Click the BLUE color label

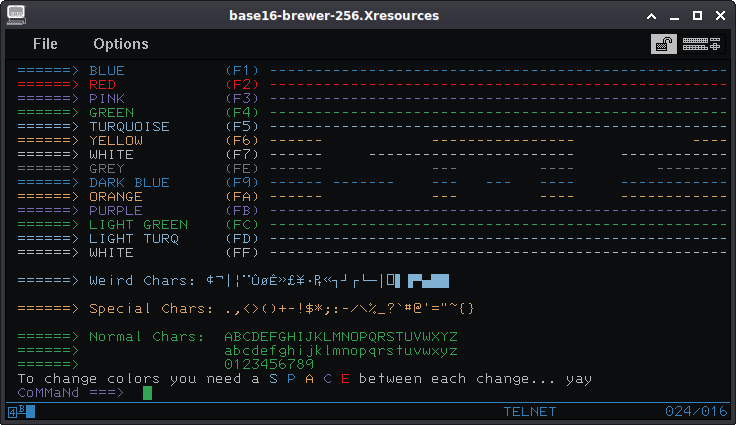(x=107, y=70)
